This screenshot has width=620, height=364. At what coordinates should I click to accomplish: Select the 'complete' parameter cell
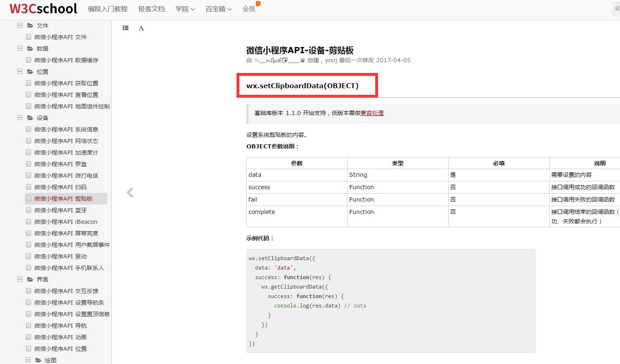click(x=297, y=216)
